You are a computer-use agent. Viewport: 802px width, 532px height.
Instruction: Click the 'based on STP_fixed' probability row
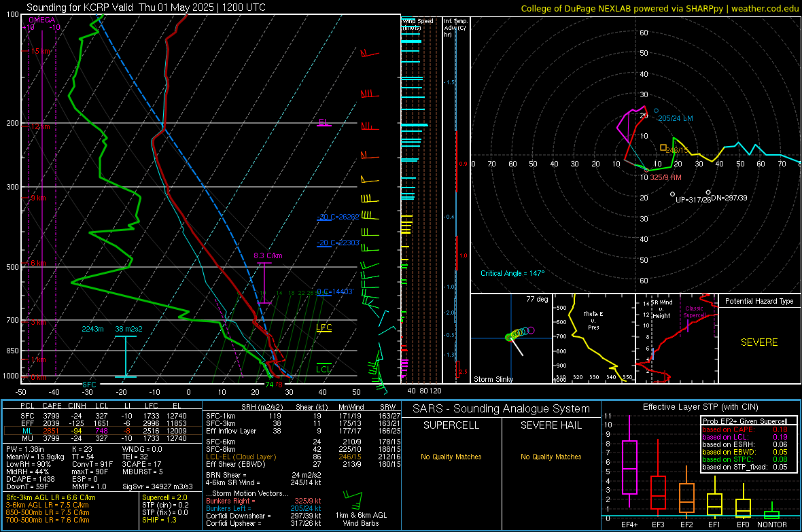tap(745, 467)
